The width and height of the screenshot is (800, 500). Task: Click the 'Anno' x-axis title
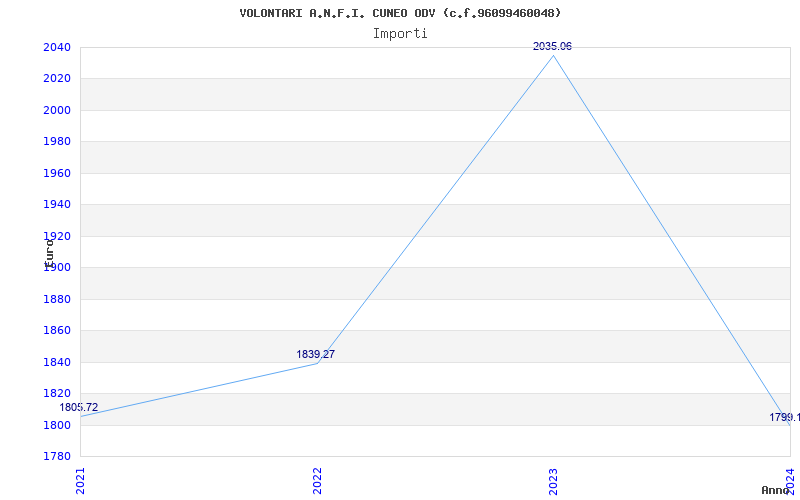tap(775, 490)
